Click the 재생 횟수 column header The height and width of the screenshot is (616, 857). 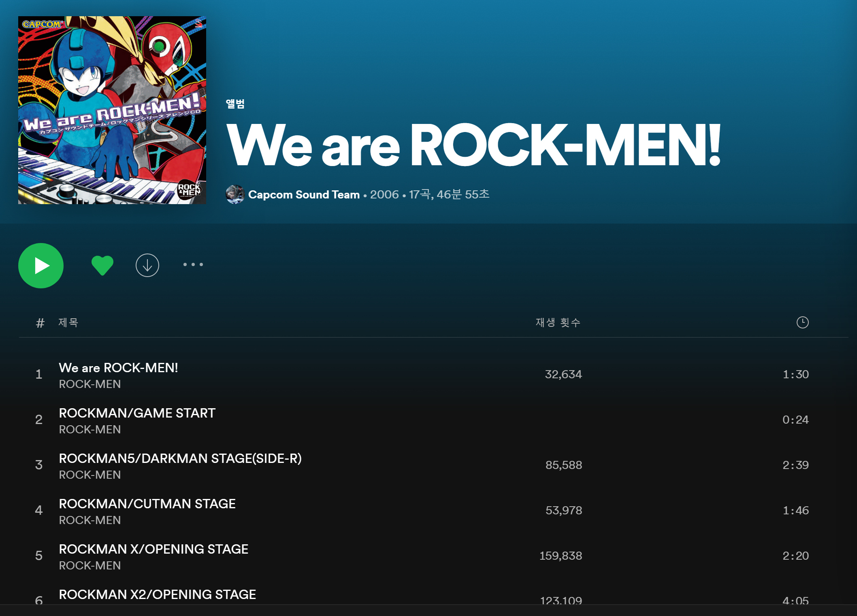point(558,322)
